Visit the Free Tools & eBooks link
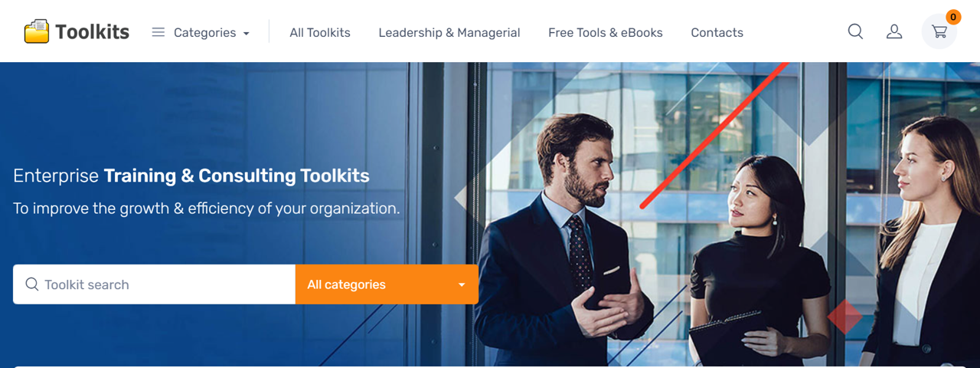Screen dimensions: 980x368 [606, 32]
